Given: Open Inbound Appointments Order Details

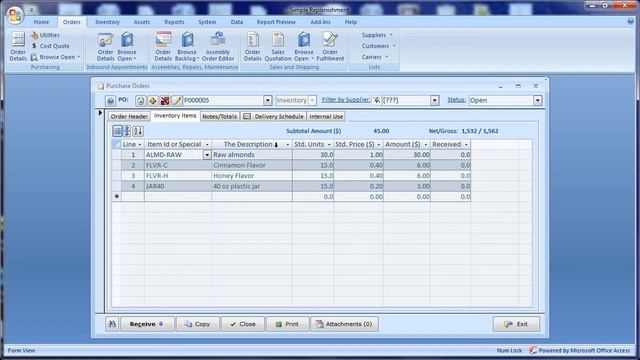Looking at the screenshot, I should point(105,47).
